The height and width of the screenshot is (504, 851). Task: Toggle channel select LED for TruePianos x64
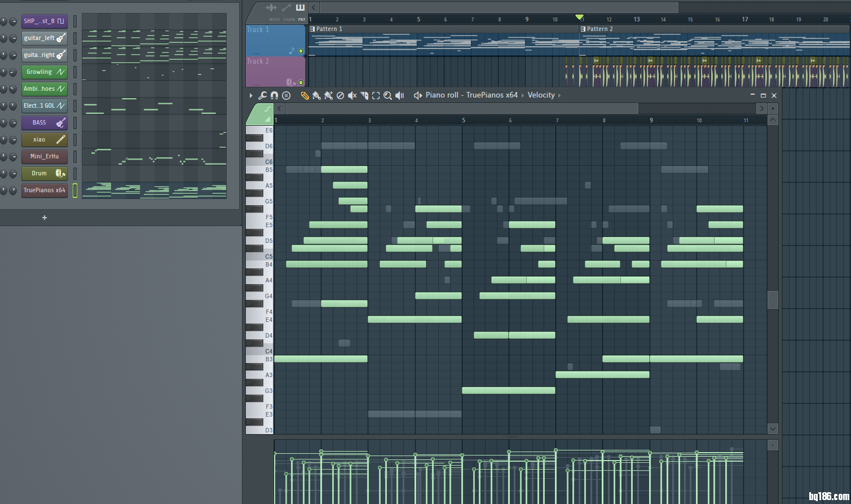75,191
